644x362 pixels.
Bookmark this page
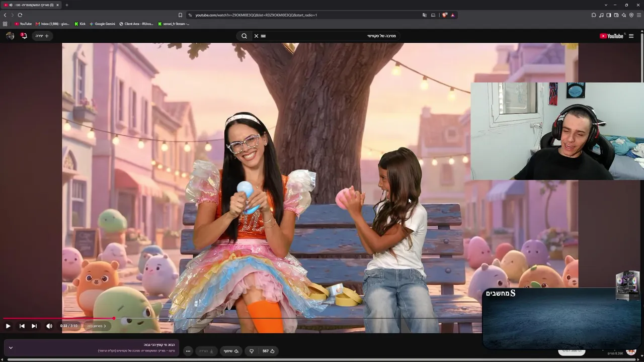pos(180,15)
